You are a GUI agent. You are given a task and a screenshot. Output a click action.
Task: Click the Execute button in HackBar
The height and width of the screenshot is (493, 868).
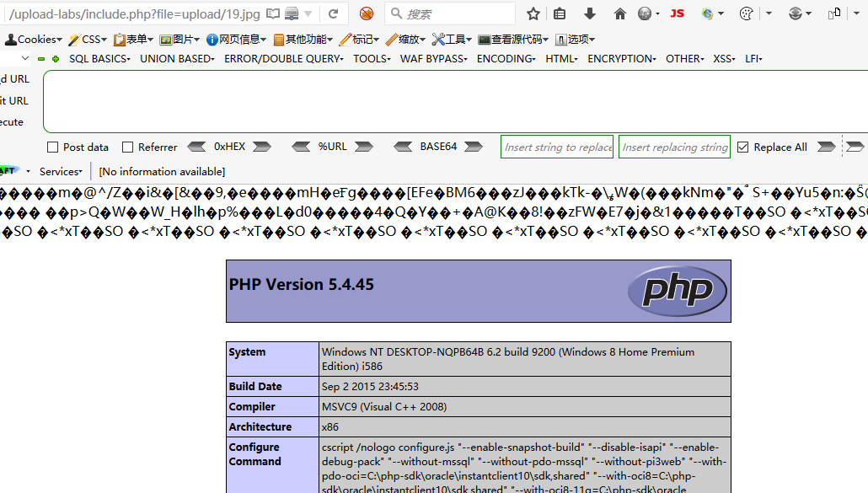point(12,122)
